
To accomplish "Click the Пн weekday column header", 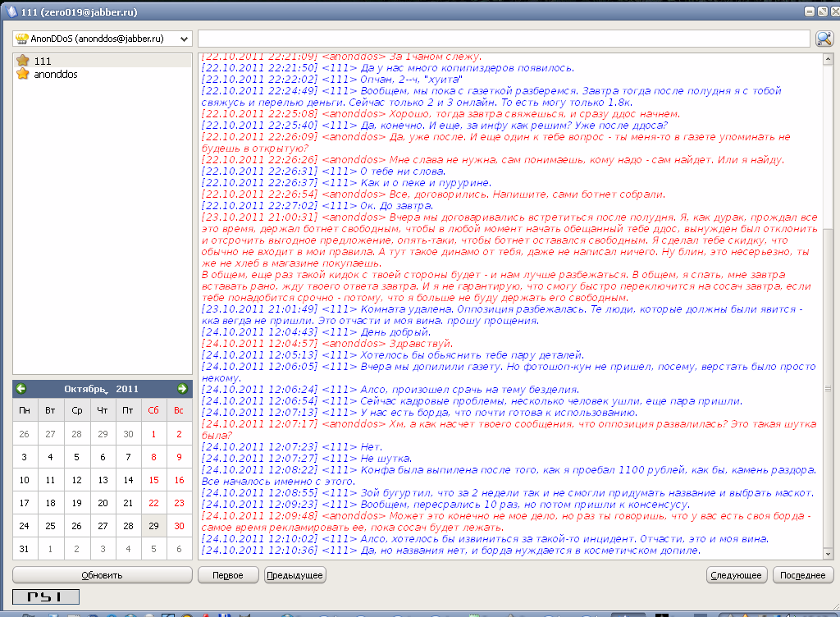I will pyautogui.click(x=25, y=410).
